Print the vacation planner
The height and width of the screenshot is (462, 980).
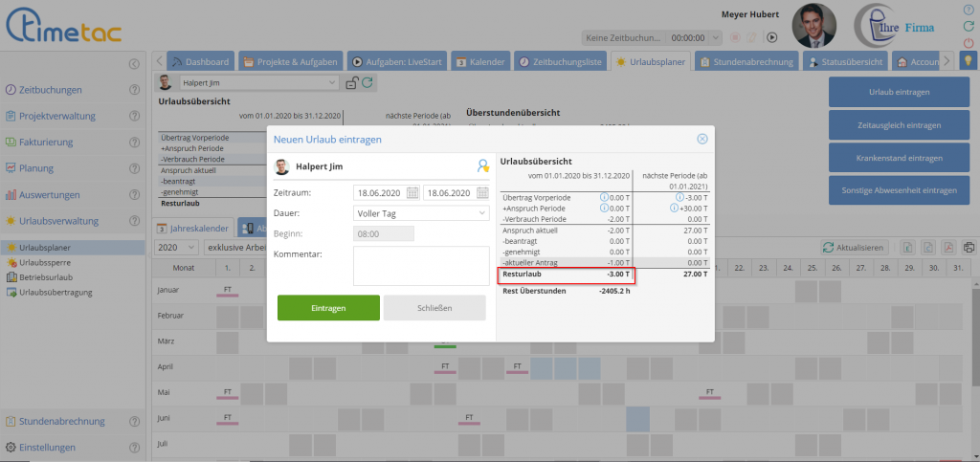point(968,247)
